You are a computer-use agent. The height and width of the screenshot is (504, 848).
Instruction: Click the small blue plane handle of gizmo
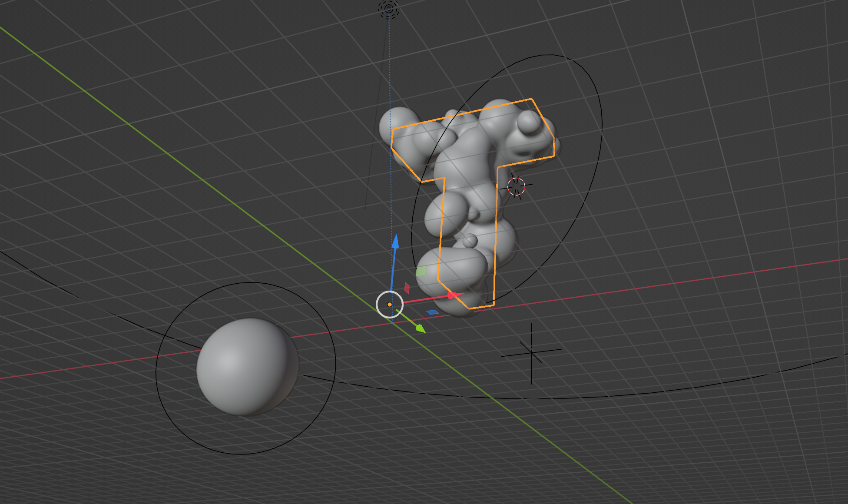432,312
